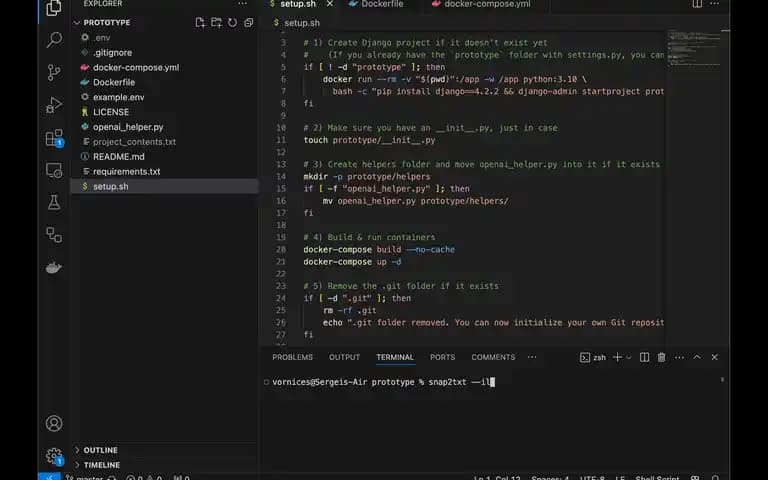Screen dimensions: 768x480
Task: Kill the terminal with trash icon
Action: pos(661,357)
